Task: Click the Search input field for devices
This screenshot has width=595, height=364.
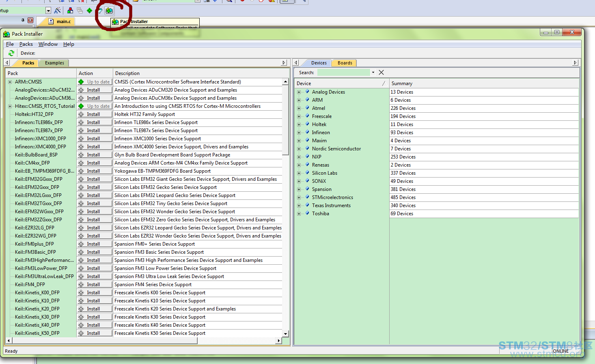Action: click(x=343, y=73)
